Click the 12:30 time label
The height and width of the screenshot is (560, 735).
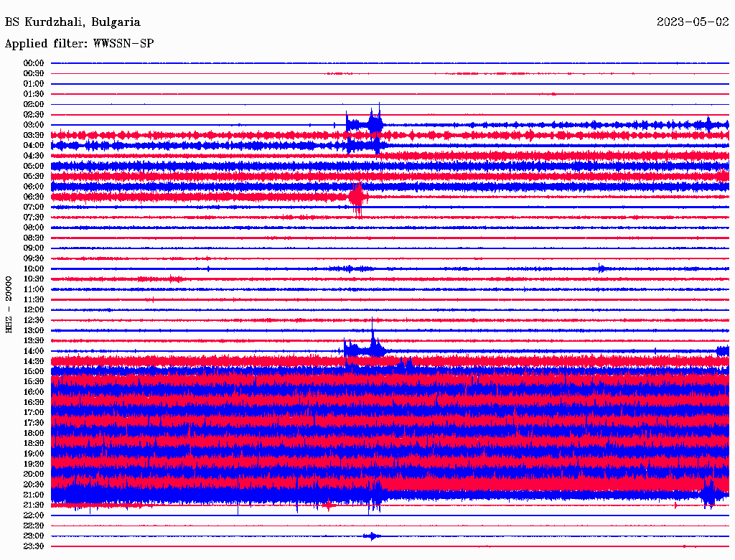point(34,320)
